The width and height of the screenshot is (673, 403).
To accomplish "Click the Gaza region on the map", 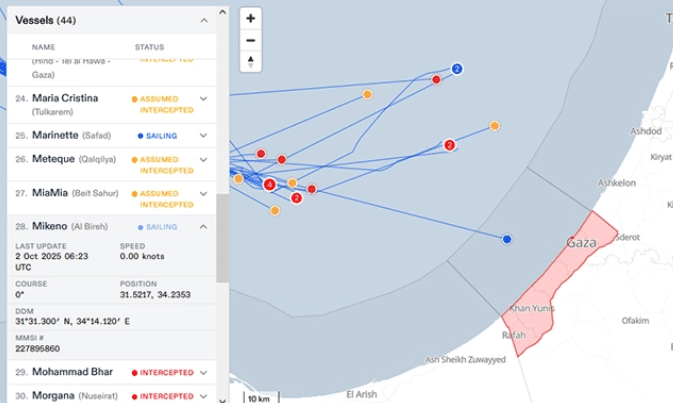I will [580, 243].
